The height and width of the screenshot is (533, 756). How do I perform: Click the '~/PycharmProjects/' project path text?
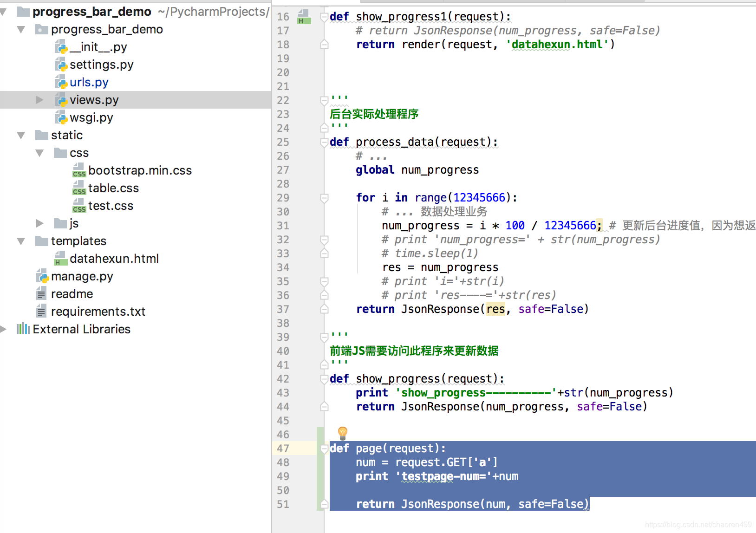click(x=213, y=12)
